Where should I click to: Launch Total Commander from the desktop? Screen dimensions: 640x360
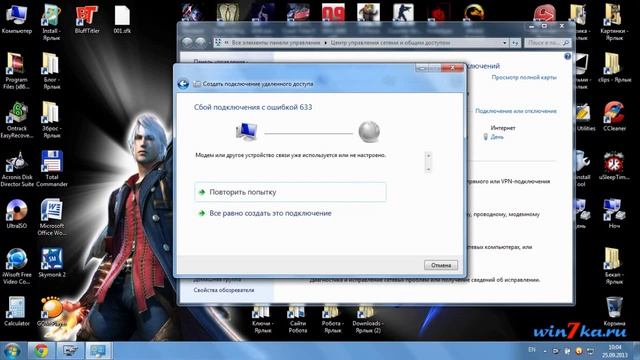pyautogui.click(x=51, y=169)
